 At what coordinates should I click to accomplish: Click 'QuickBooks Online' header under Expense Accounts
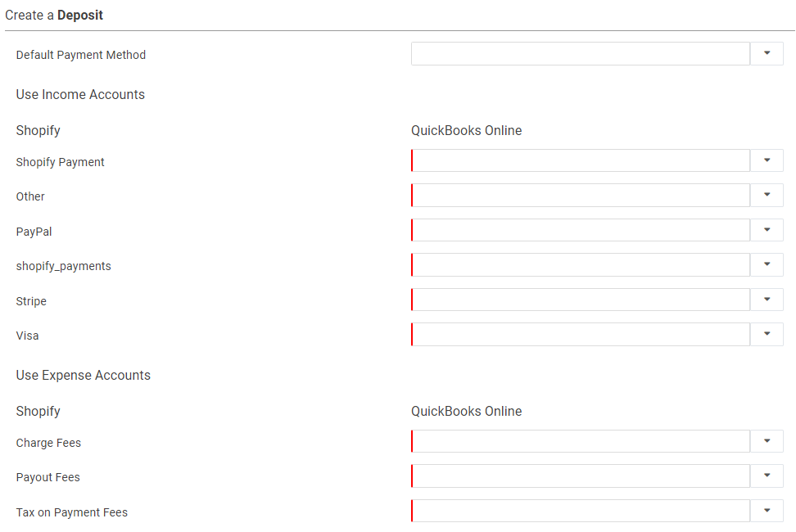(x=466, y=412)
